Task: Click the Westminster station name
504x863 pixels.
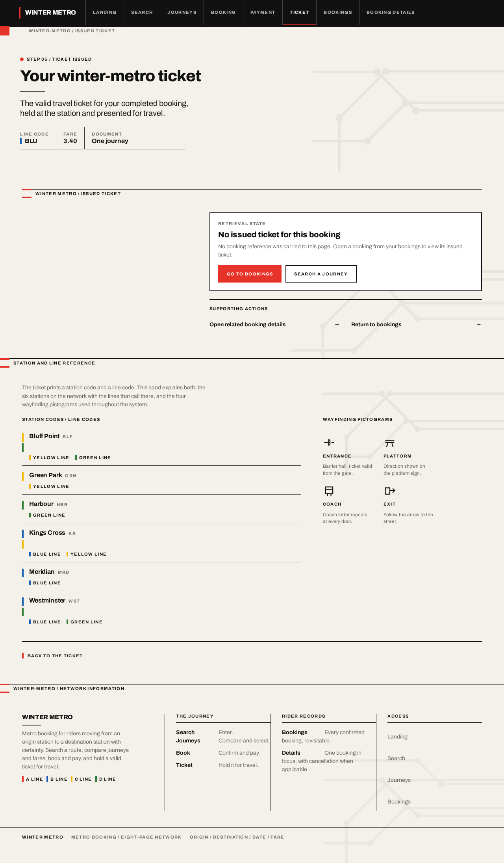Action: click(x=47, y=601)
